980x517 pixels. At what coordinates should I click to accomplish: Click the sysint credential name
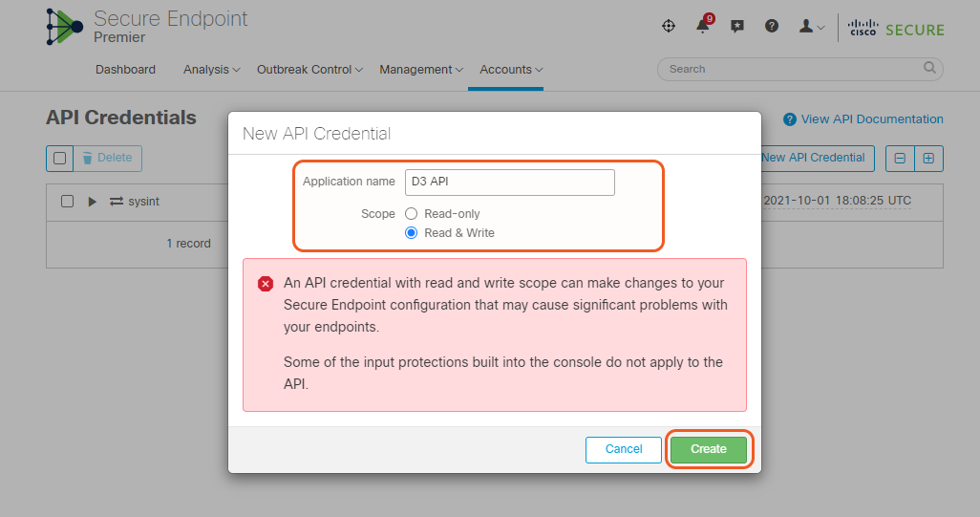tap(143, 202)
